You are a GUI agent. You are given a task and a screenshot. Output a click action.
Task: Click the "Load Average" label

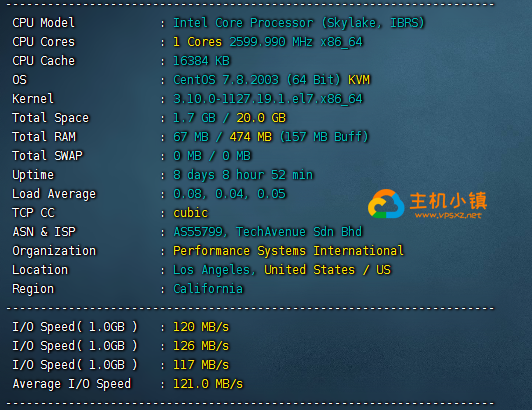[x=54, y=194]
